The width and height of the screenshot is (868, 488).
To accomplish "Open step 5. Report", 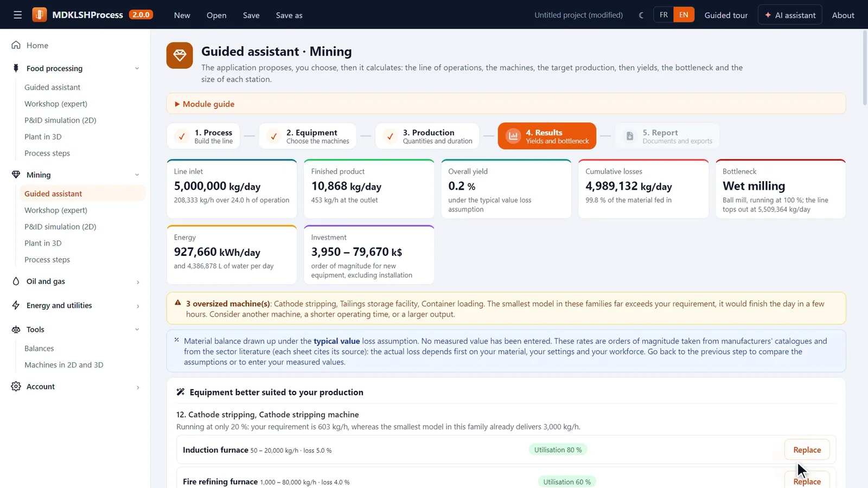I will pos(667,136).
